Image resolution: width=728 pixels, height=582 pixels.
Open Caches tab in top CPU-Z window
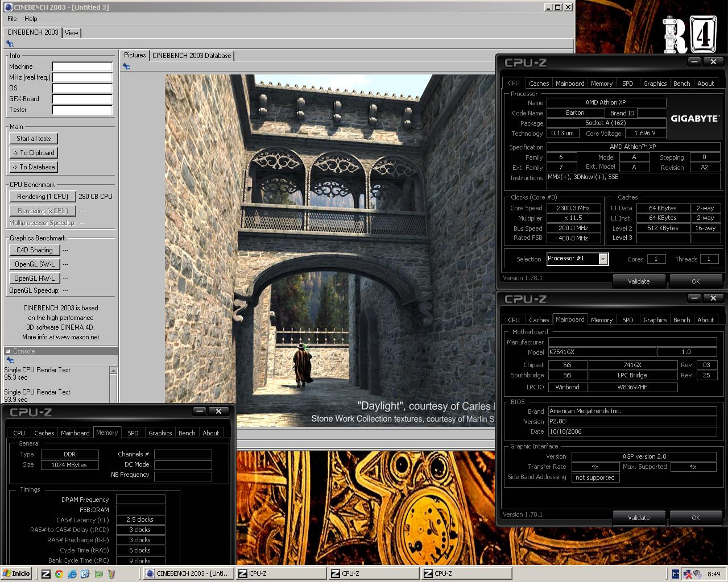pyautogui.click(x=539, y=84)
